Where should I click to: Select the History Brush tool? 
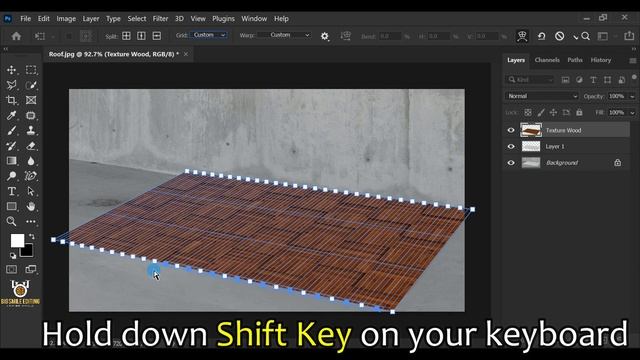11,146
